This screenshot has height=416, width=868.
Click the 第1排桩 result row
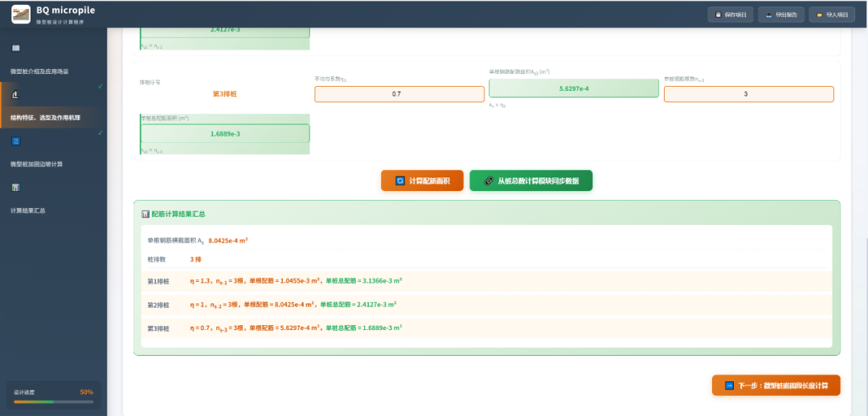pos(486,281)
